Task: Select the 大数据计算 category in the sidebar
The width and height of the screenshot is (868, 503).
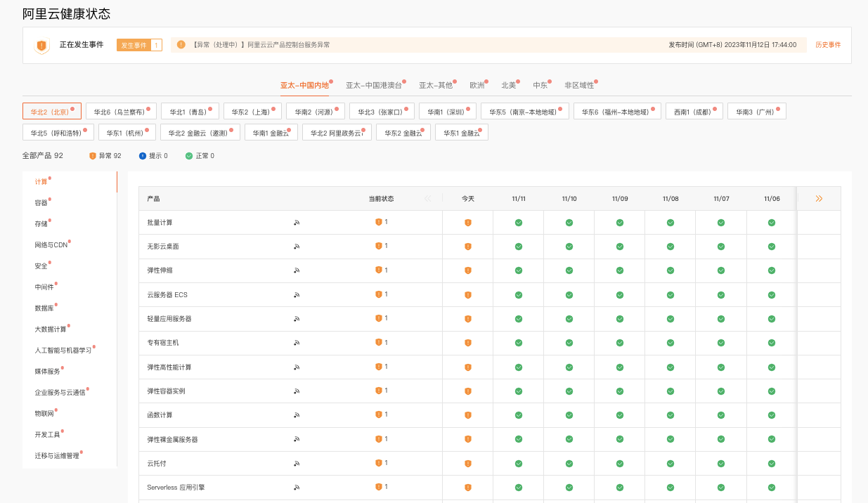Action: point(51,329)
